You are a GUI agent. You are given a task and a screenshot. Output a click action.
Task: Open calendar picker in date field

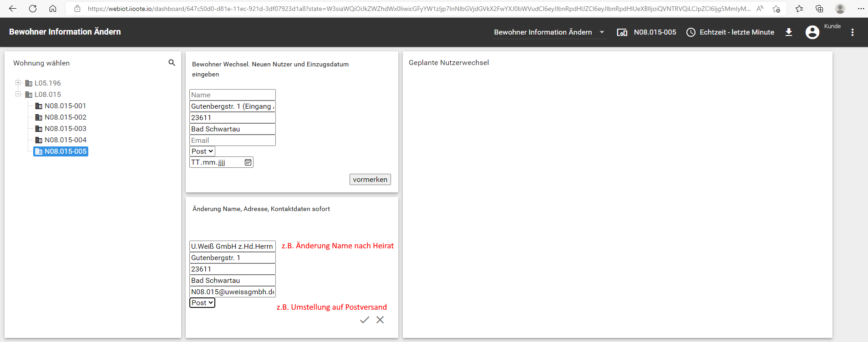[x=248, y=162]
